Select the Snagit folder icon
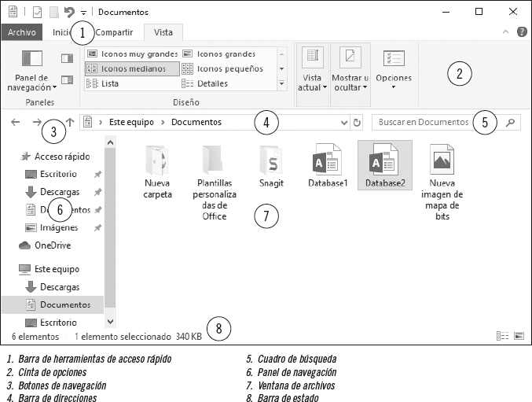 [270, 161]
